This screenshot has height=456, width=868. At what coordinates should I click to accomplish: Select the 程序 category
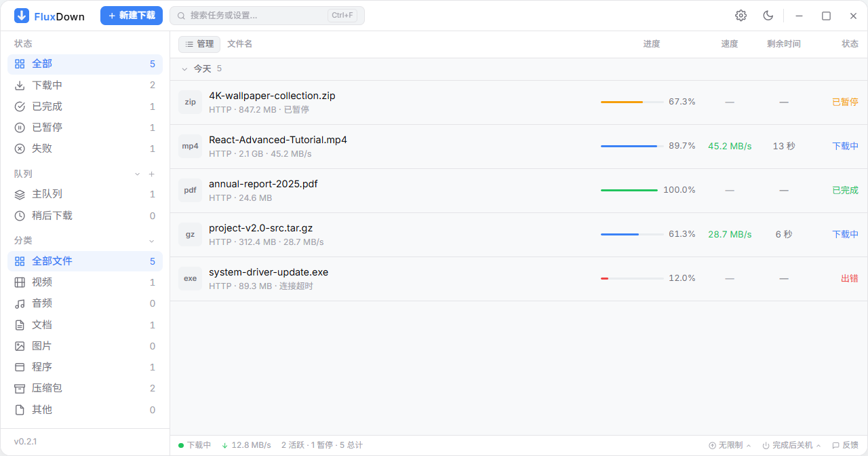pyautogui.click(x=85, y=367)
